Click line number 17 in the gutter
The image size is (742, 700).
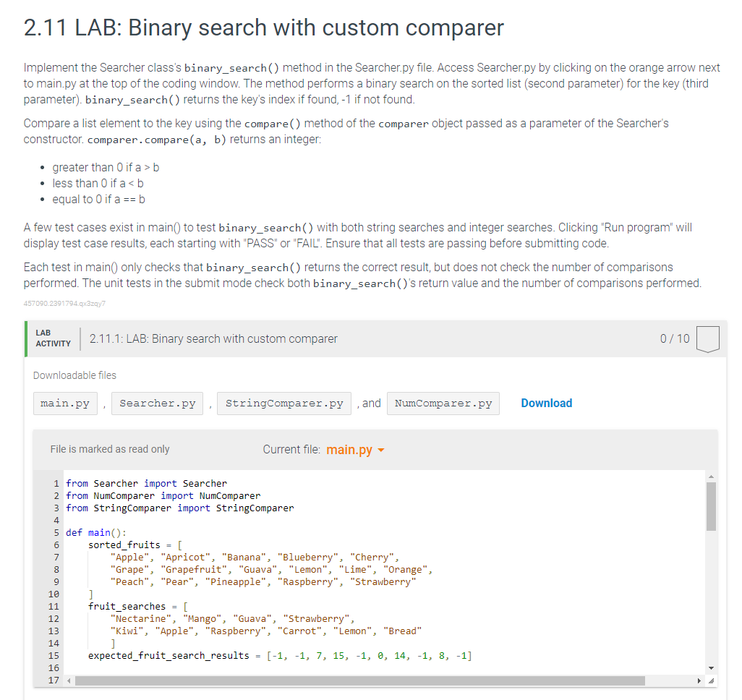coord(54,680)
